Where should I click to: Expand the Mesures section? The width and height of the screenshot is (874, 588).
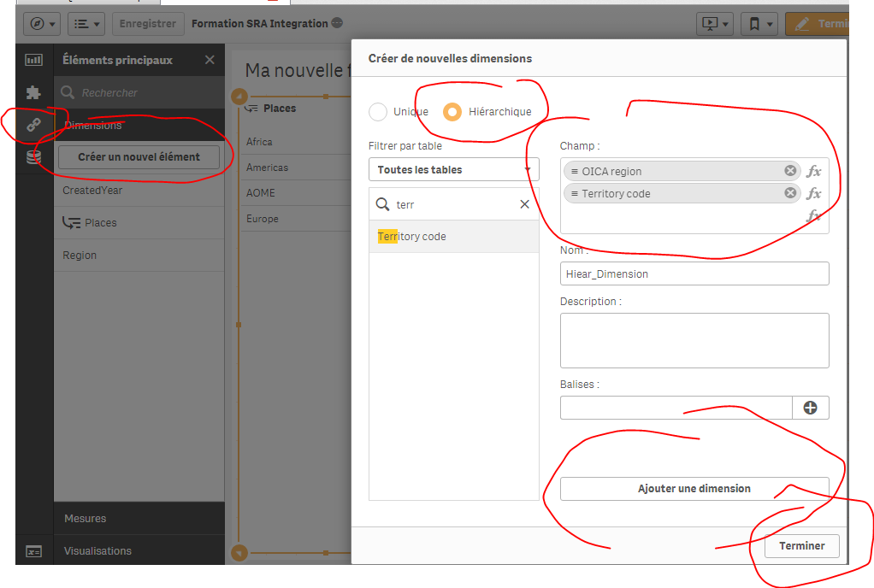(x=86, y=519)
